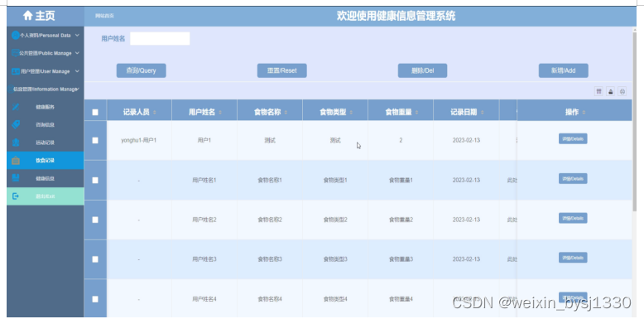
Task: Click the 饮食记录 briefcase icon
Action: pos(16,160)
